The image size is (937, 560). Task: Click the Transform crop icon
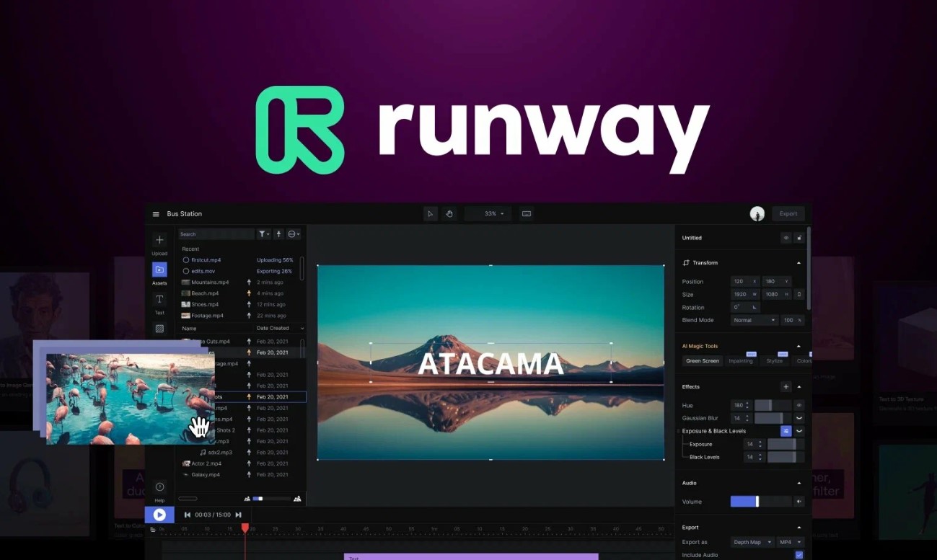[x=686, y=263]
